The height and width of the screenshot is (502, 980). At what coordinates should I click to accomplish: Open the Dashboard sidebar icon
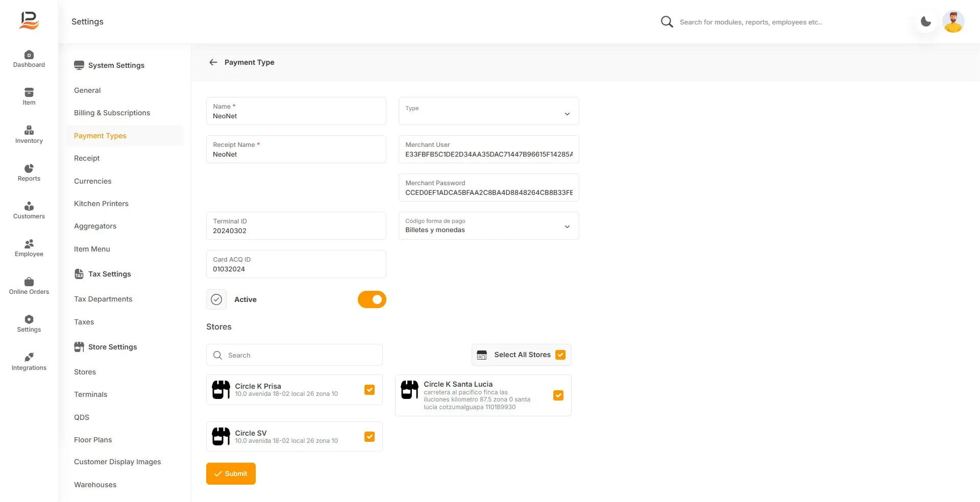(29, 55)
